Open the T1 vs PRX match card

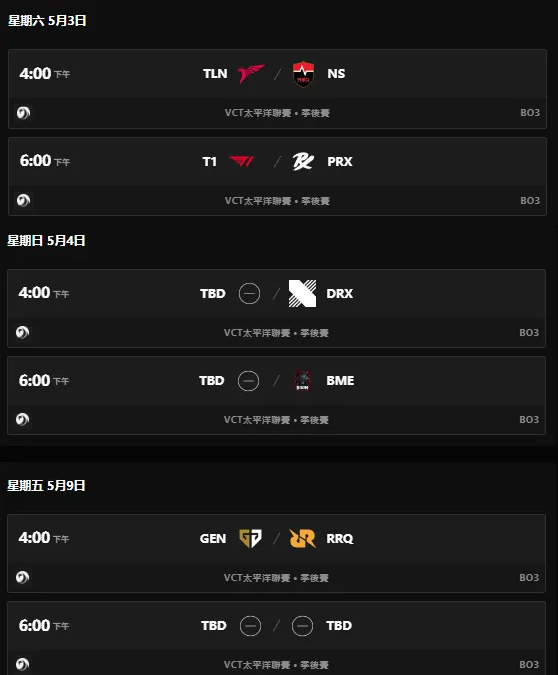coord(277,176)
